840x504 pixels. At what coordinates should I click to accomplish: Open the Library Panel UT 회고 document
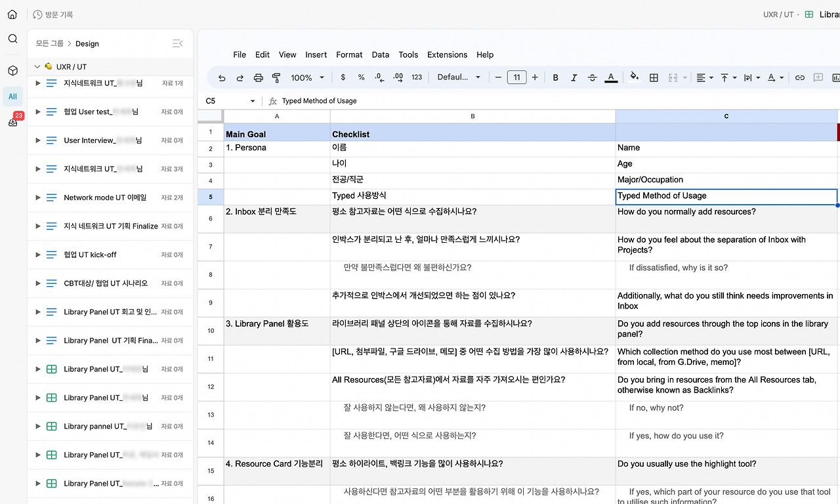pyautogui.click(x=110, y=312)
